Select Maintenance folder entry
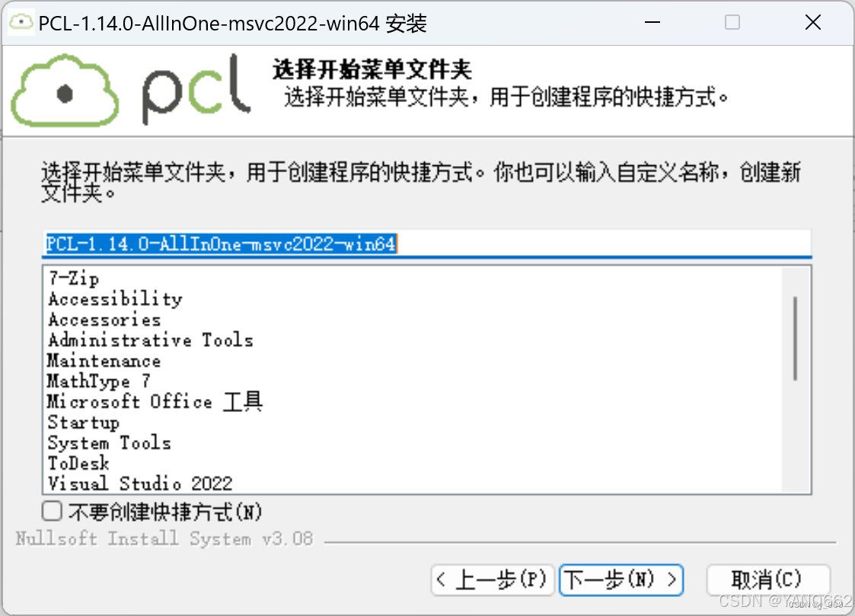The width and height of the screenshot is (855, 616). pos(104,361)
